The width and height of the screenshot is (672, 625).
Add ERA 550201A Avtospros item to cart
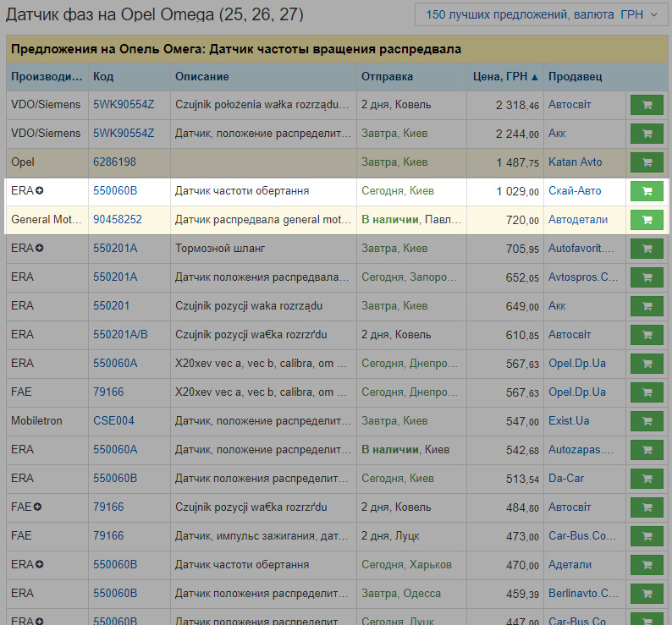pyautogui.click(x=647, y=277)
